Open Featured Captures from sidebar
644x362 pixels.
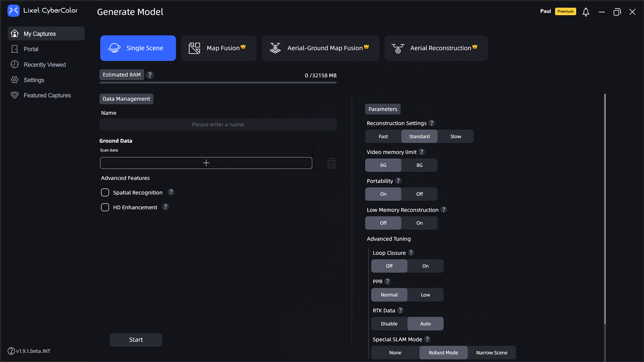(x=47, y=96)
